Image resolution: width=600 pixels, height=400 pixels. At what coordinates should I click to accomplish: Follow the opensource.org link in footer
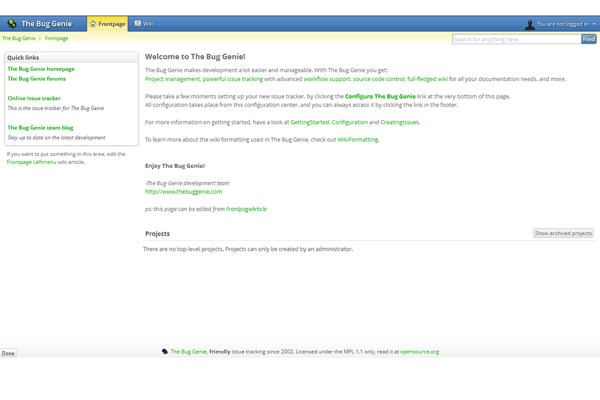pyautogui.click(x=420, y=352)
